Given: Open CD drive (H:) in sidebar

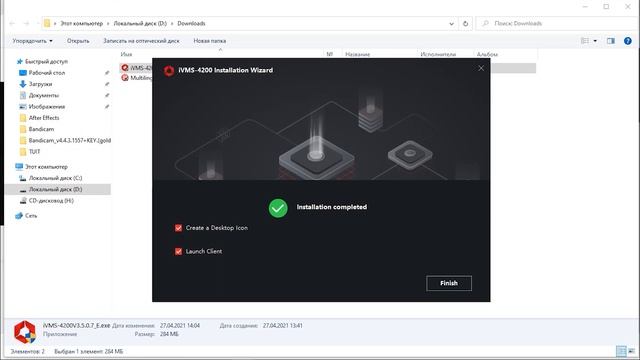Looking at the screenshot, I should pos(51,201).
